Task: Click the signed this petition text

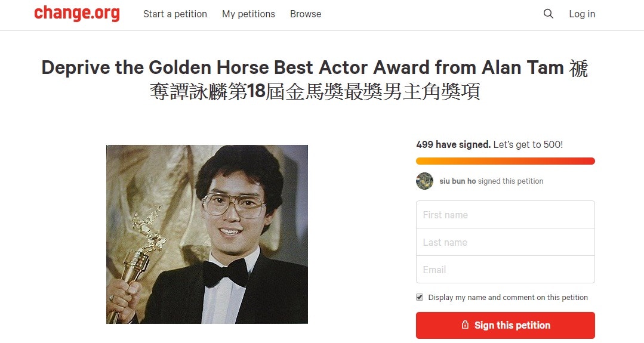Action: [510, 181]
